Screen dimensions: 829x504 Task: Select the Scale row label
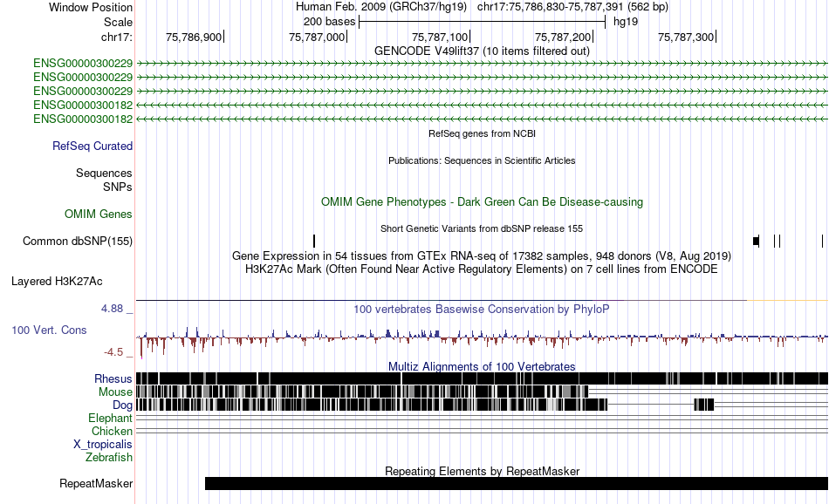point(118,22)
